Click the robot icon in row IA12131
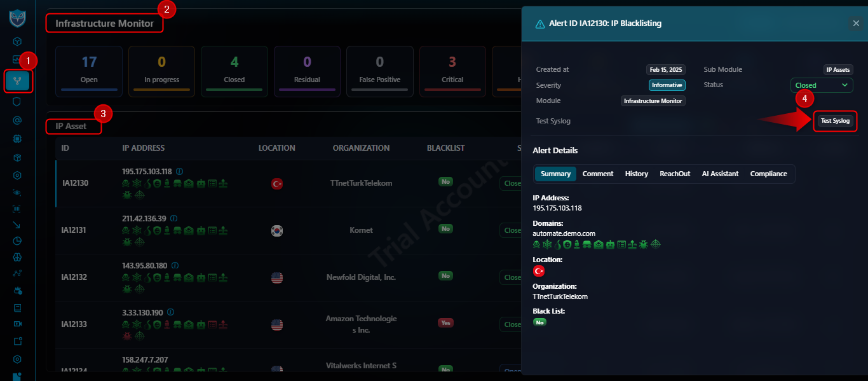The height and width of the screenshot is (381, 868). [x=201, y=231]
